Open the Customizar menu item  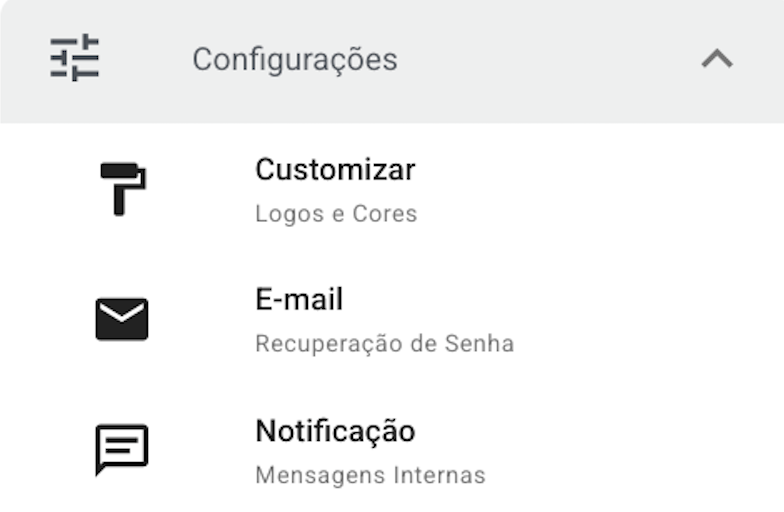335,170
